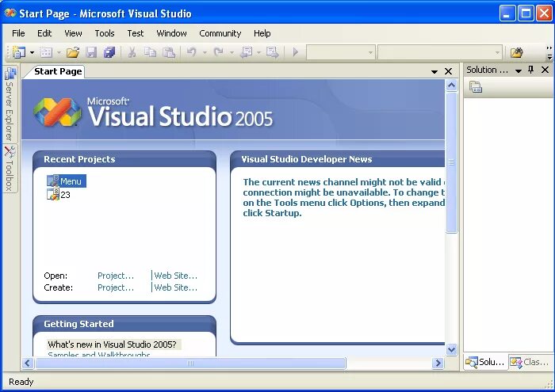Click the Cut scissors icon
The height and width of the screenshot is (392, 555).
click(x=132, y=53)
